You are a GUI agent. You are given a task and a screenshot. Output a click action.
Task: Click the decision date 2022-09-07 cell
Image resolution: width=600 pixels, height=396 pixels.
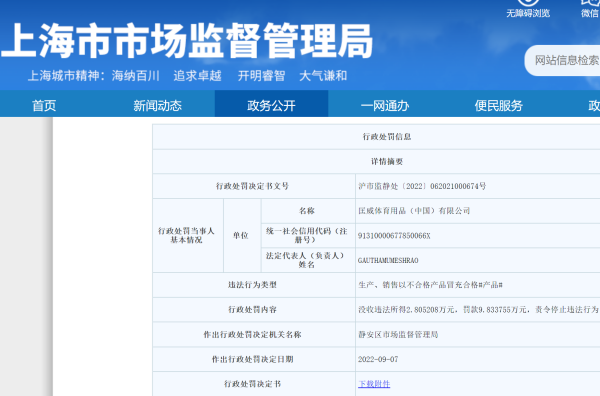coord(478,359)
